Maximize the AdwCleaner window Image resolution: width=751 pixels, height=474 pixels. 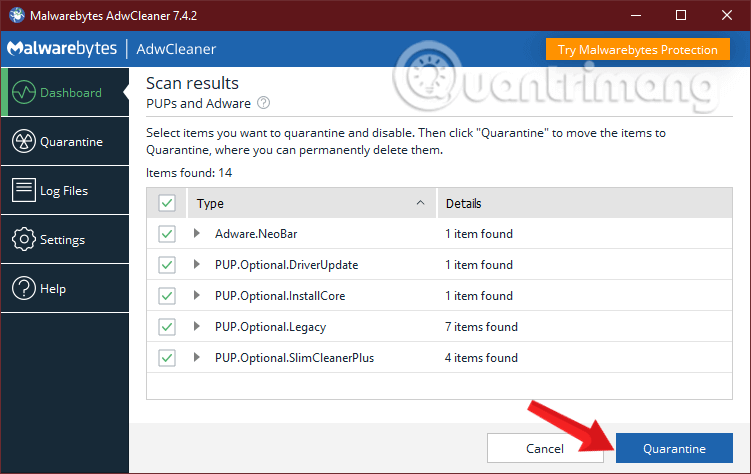coord(681,15)
